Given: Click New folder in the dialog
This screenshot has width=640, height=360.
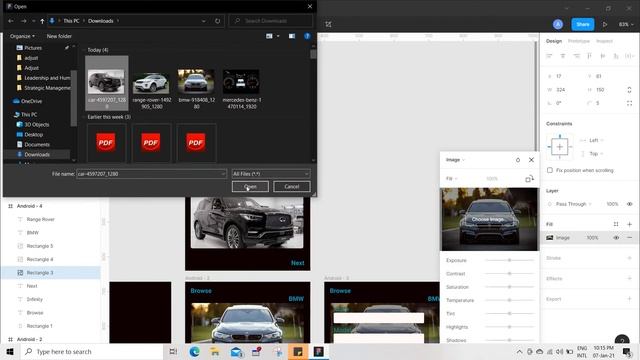Looking at the screenshot, I should click(x=59, y=36).
